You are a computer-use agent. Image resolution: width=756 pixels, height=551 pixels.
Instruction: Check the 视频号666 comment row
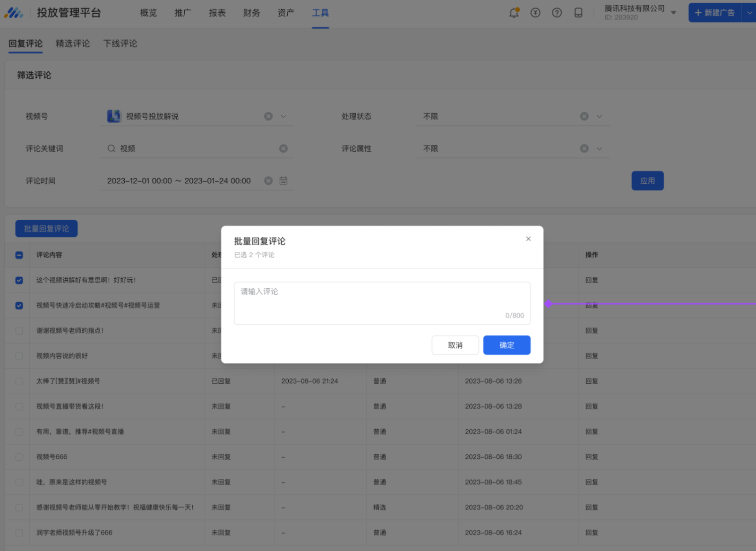19,457
